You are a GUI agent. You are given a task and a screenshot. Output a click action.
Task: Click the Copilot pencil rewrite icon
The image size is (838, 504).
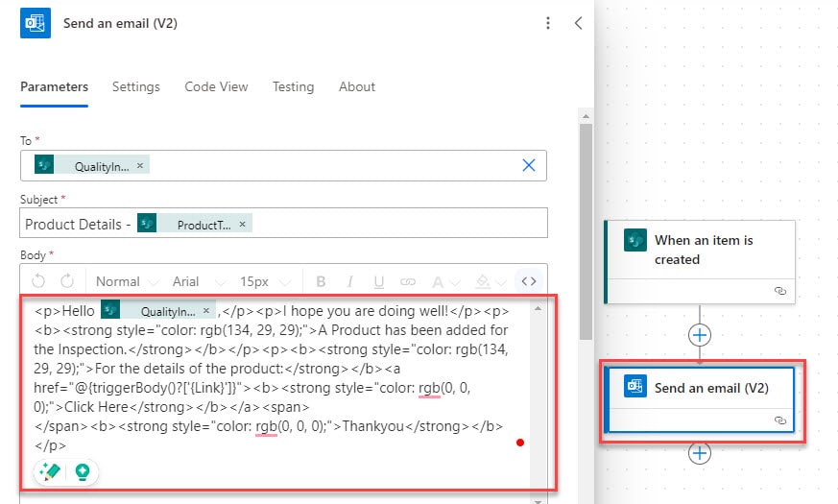[50, 471]
